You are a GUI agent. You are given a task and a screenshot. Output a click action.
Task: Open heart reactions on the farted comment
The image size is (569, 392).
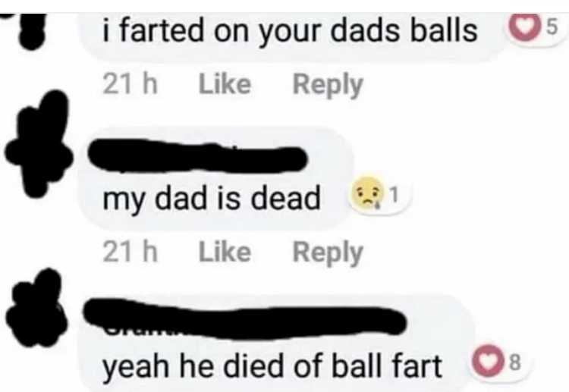pyautogui.click(x=524, y=27)
